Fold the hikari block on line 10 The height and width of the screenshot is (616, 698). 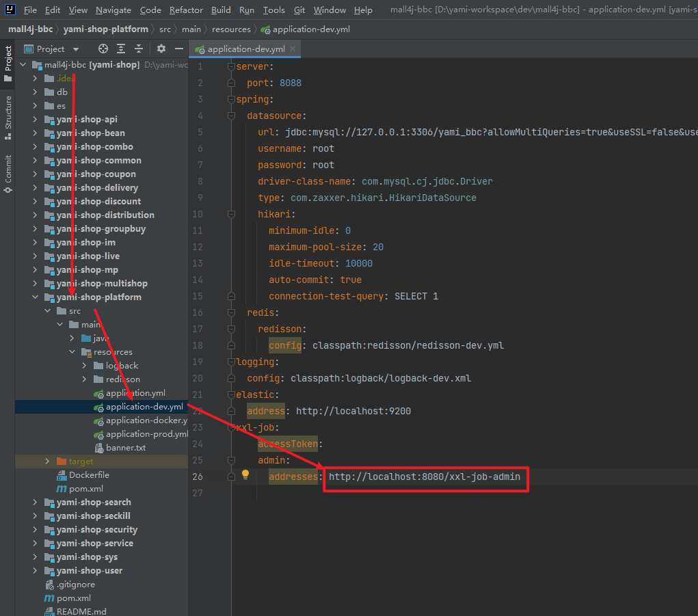pos(232,214)
